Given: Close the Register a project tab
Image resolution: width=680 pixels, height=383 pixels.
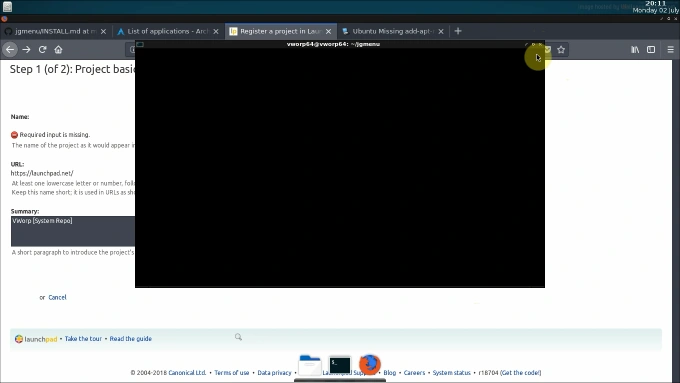Looking at the screenshot, I should [x=328, y=31].
